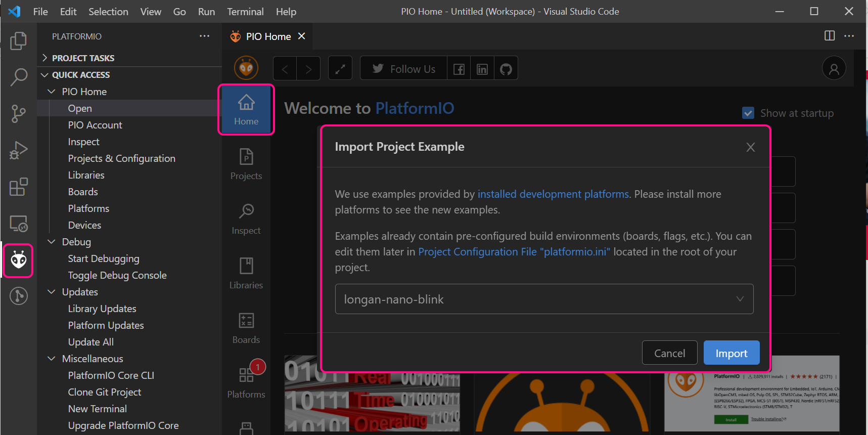Open the PlatformIO Facebook page icon
The width and height of the screenshot is (868, 435).
[x=459, y=68]
